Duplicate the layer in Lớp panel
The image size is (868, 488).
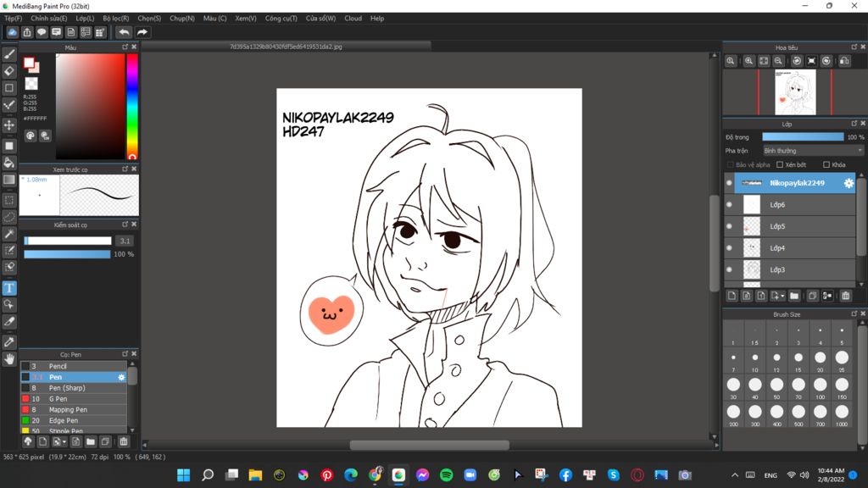[813, 296]
